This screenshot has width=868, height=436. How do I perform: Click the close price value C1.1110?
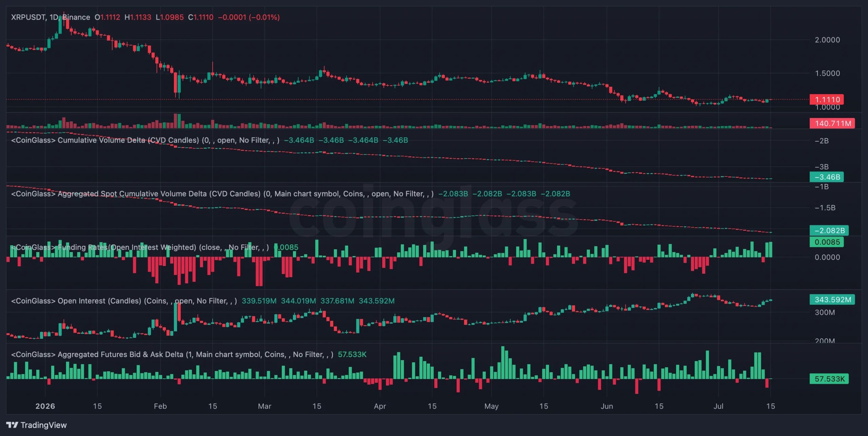pos(201,17)
